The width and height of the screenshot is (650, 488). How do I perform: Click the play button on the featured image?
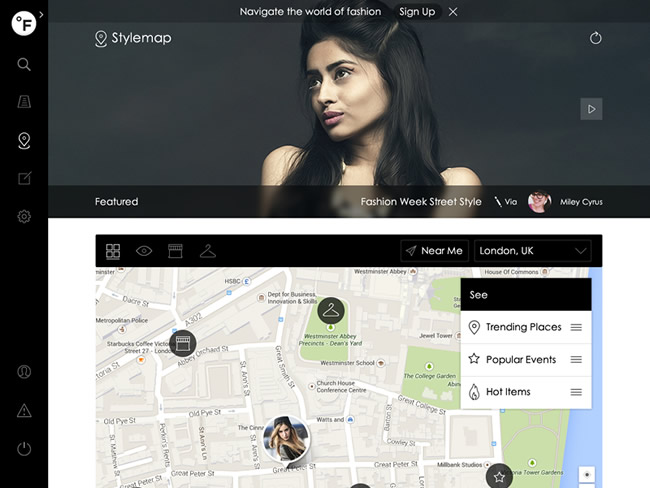click(x=591, y=109)
